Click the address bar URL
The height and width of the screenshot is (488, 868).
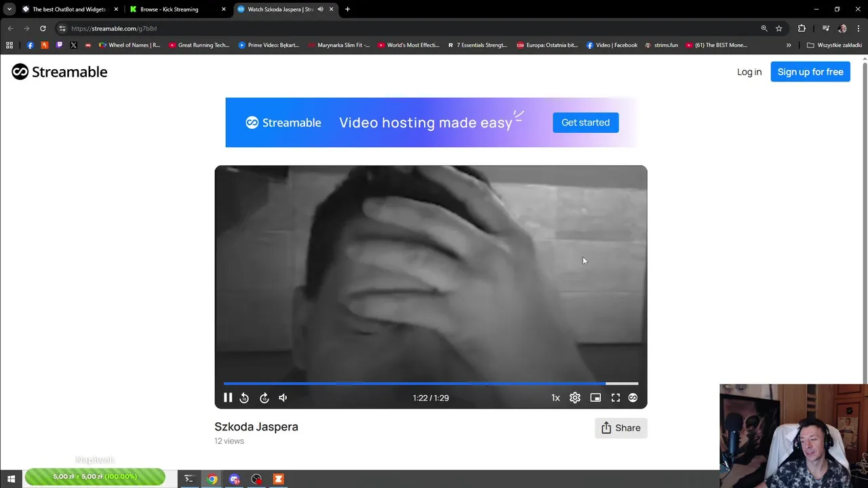114,28
